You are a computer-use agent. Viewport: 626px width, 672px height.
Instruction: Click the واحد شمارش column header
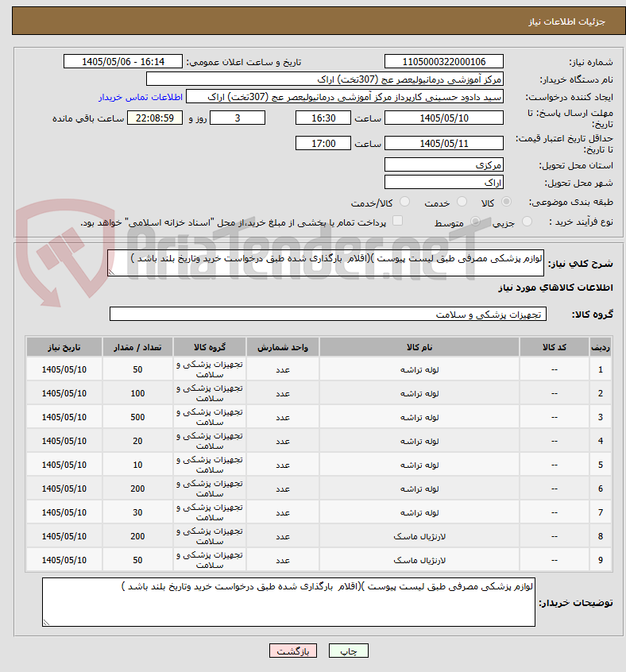tap(283, 347)
